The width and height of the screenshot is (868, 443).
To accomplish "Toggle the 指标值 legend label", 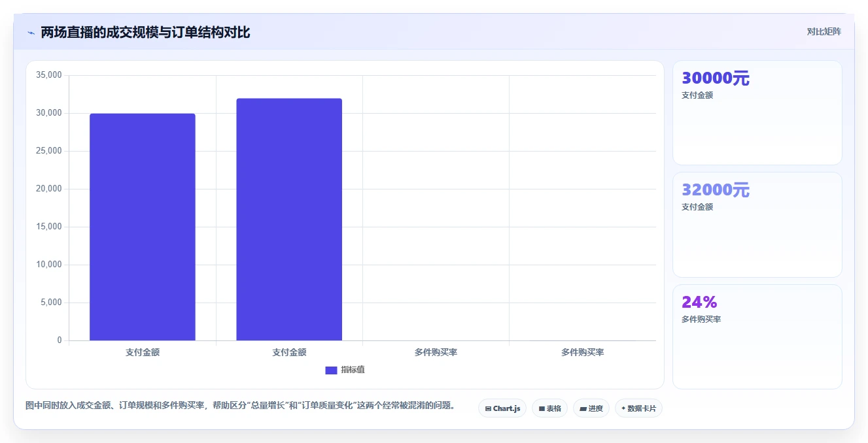I will 353,370.
